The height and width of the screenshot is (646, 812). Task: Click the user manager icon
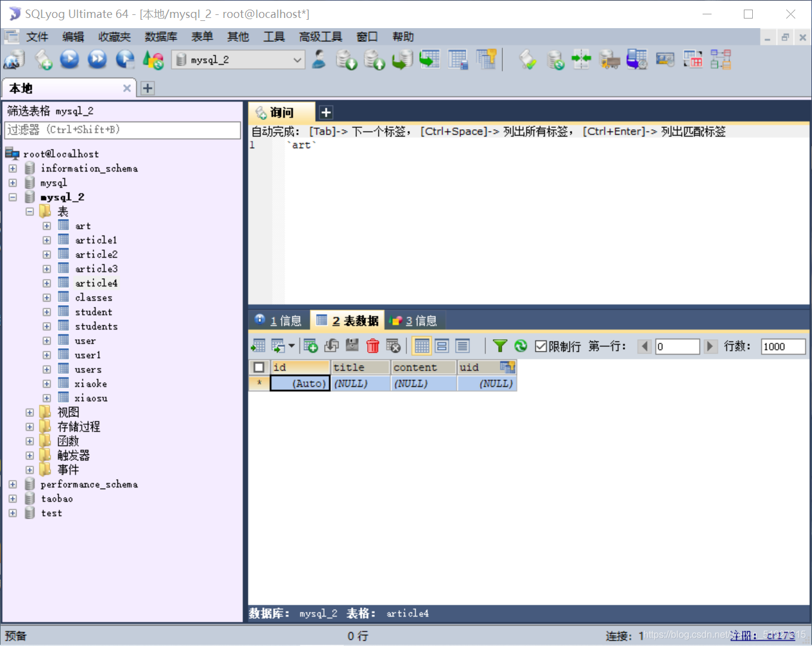pyautogui.click(x=319, y=59)
